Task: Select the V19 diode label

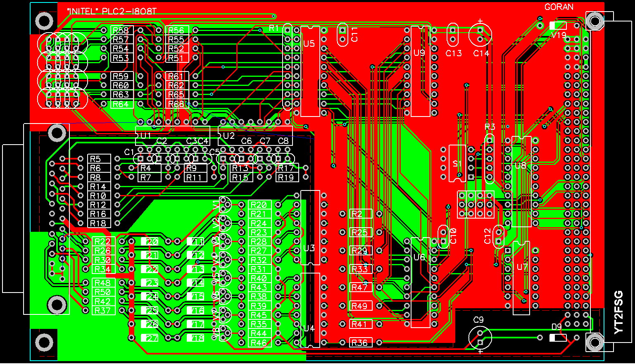Action: click(x=559, y=36)
